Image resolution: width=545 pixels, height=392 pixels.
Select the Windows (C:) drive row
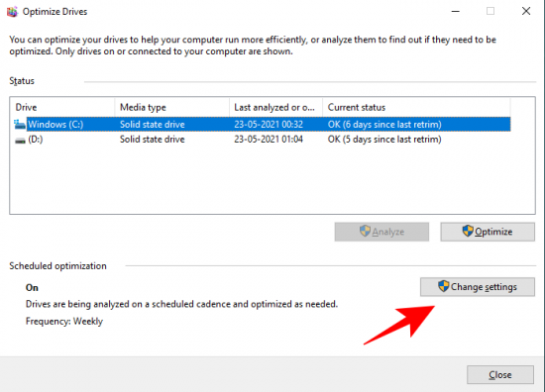[263, 125]
